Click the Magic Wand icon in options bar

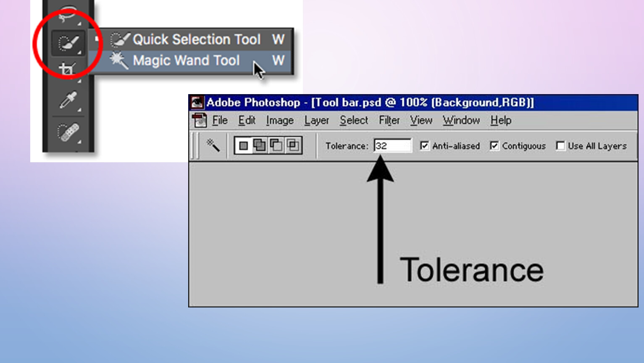[213, 145]
